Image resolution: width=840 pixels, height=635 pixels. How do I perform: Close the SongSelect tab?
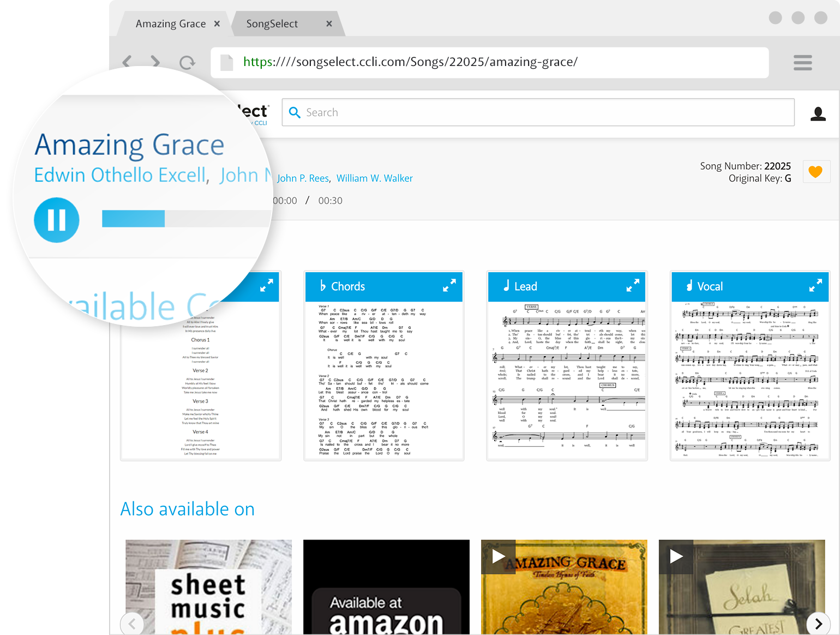tap(329, 23)
